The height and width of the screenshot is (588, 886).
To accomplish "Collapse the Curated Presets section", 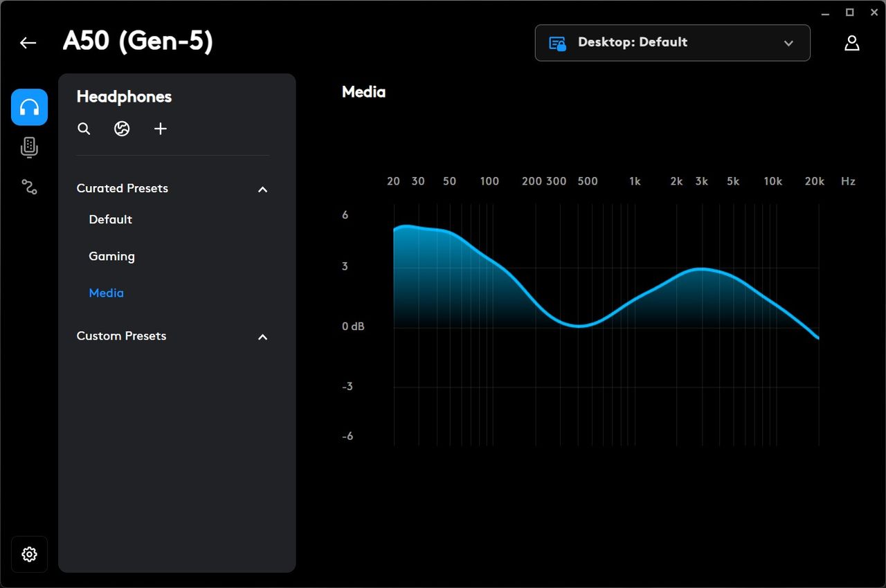I will (262, 189).
